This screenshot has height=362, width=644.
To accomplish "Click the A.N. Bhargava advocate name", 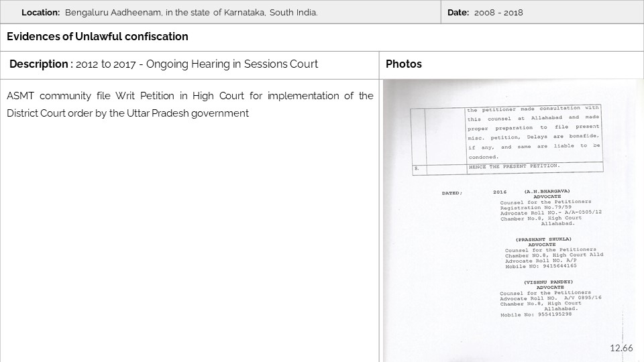I will click(547, 191).
